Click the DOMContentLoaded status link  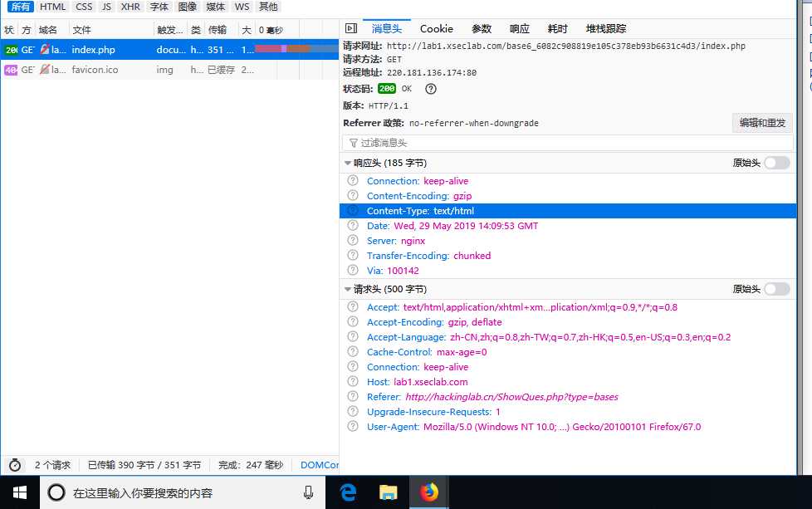click(320, 465)
